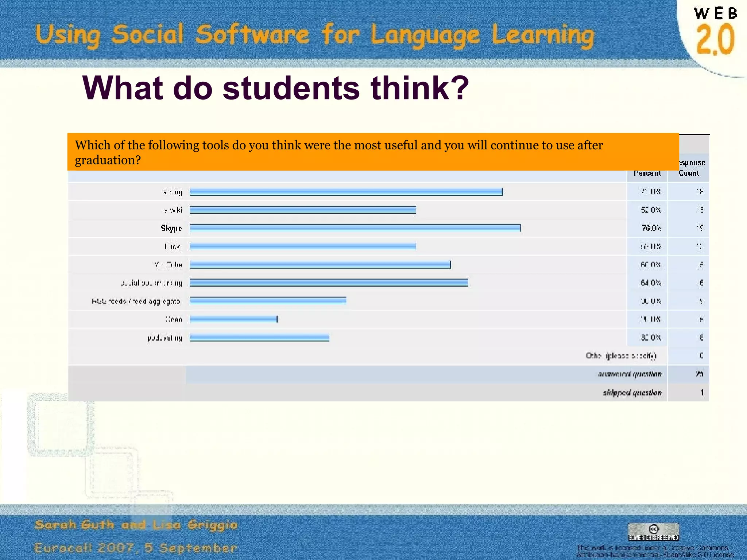Viewport: 747px width, 560px height.
Task: Select the heading 'What do students think?'
Action: pyautogui.click(x=276, y=87)
